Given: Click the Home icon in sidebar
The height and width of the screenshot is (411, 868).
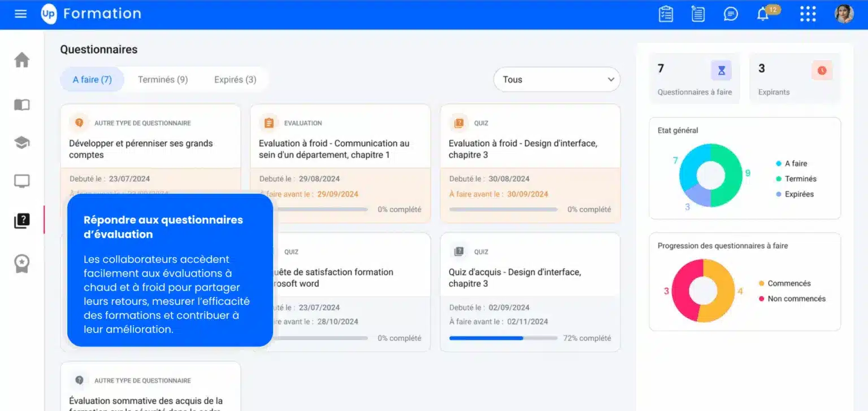Looking at the screenshot, I should coord(21,60).
